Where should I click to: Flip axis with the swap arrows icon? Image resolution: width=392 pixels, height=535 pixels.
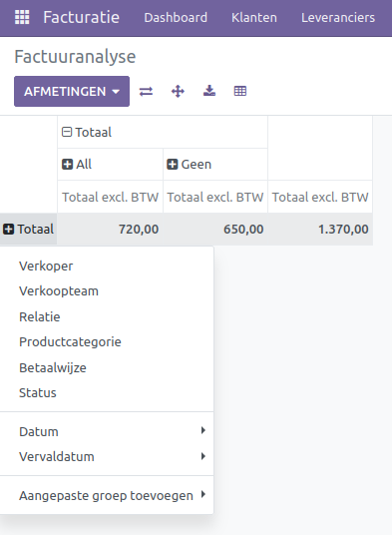click(x=146, y=92)
